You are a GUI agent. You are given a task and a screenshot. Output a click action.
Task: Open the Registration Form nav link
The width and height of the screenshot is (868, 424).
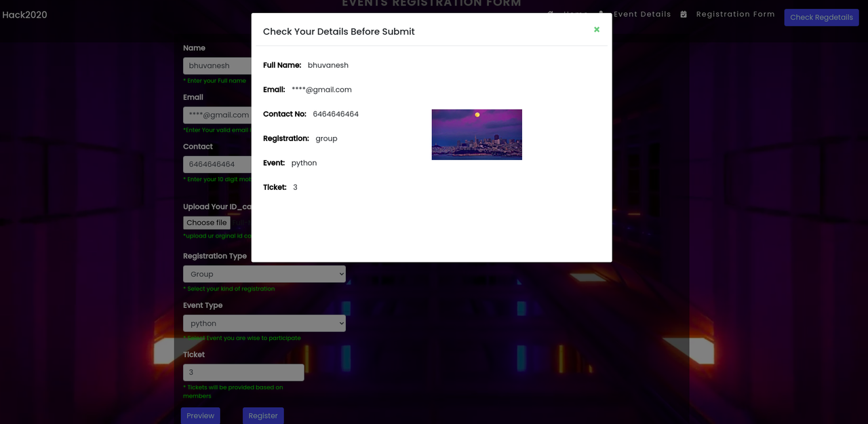click(735, 14)
